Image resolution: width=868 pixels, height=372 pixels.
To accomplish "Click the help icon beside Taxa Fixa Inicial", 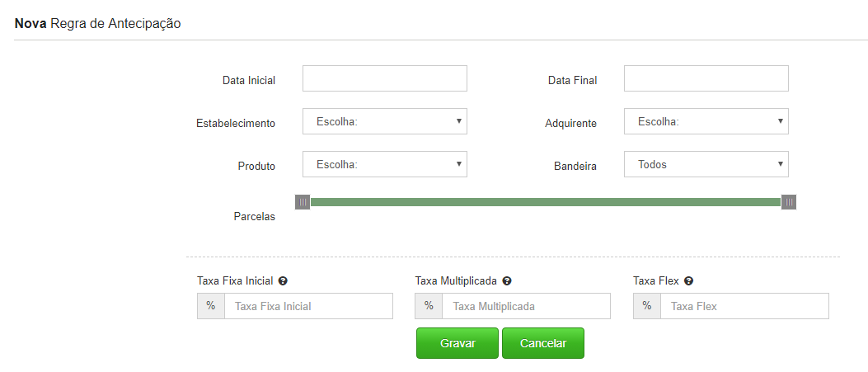I will 283,281.
